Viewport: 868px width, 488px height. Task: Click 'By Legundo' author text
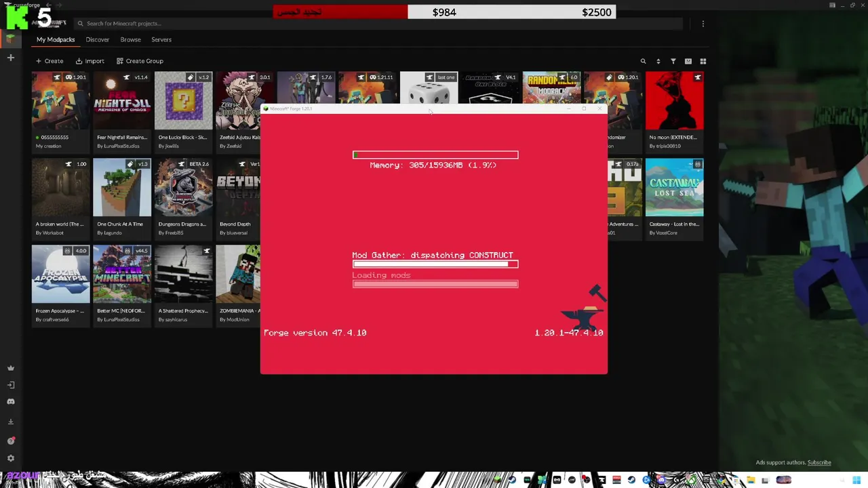coord(109,232)
